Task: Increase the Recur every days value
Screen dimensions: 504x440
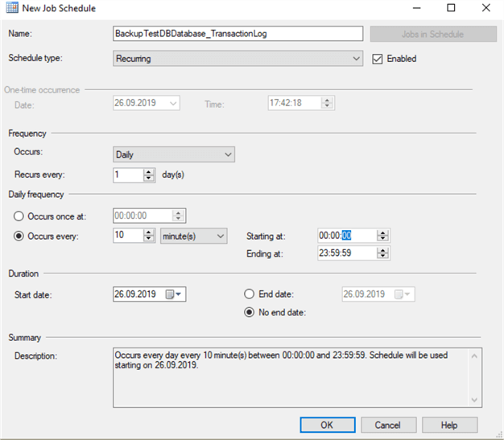Action: click(x=148, y=171)
